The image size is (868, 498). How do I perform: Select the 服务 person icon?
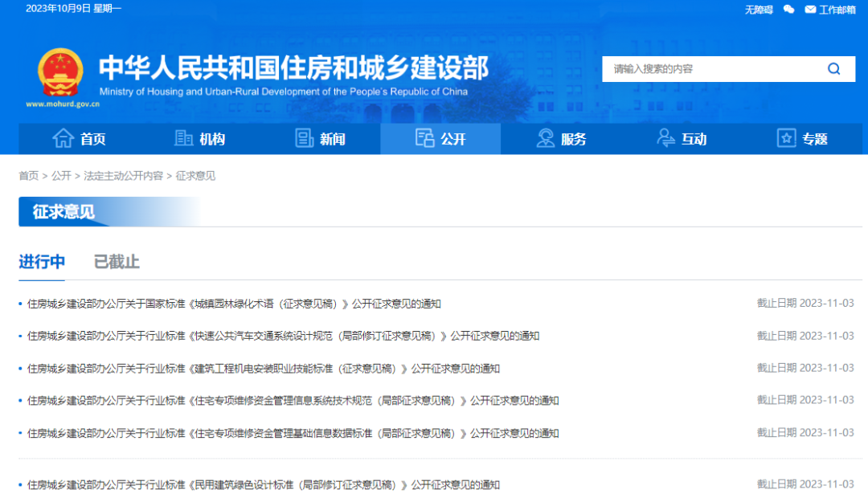tap(545, 138)
